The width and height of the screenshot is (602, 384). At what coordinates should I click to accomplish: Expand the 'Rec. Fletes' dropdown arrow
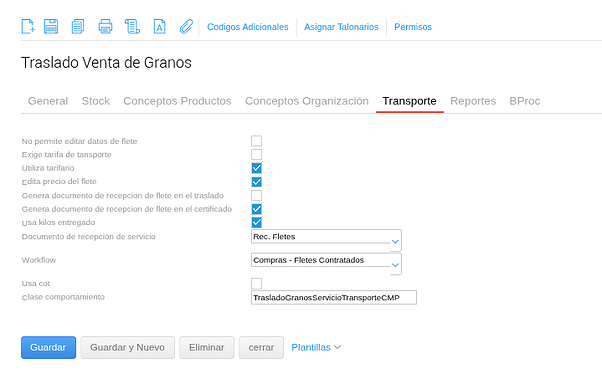(395, 242)
